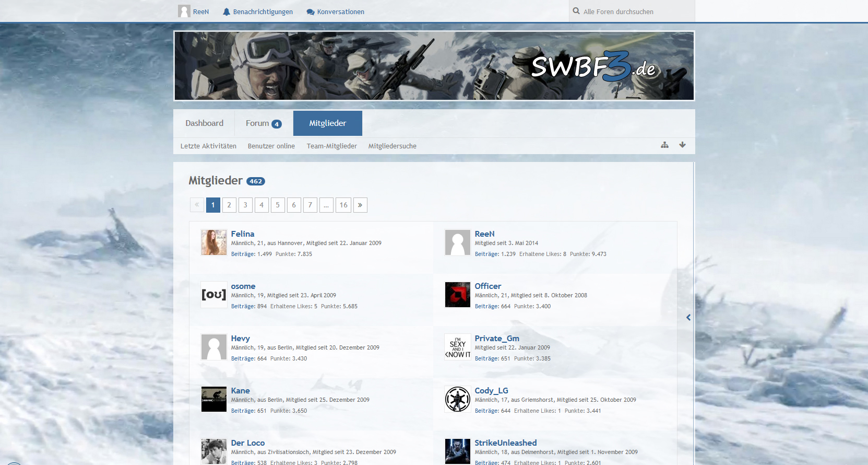Open Der Loco's avatar thumbnail
This screenshot has height=465, width=868.
[214, 451]
